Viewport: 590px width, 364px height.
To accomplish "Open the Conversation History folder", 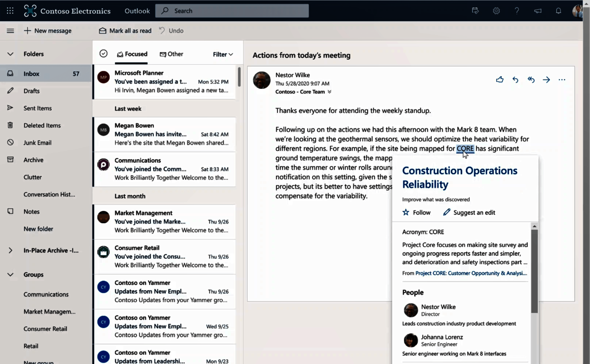I will tap(46, 194).
